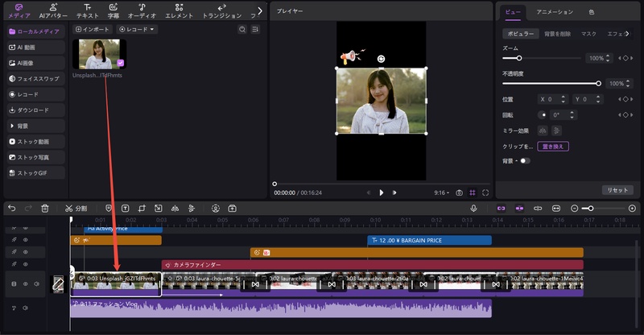Adjust the 不透明度 100% stepper
Screen dimensions: 644x335
[628, 84]
